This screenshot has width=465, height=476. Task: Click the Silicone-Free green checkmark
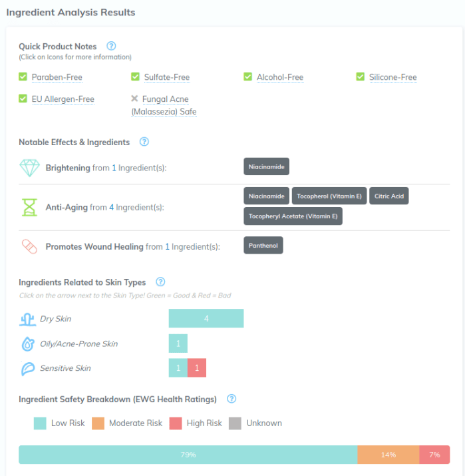click(360, 77)
